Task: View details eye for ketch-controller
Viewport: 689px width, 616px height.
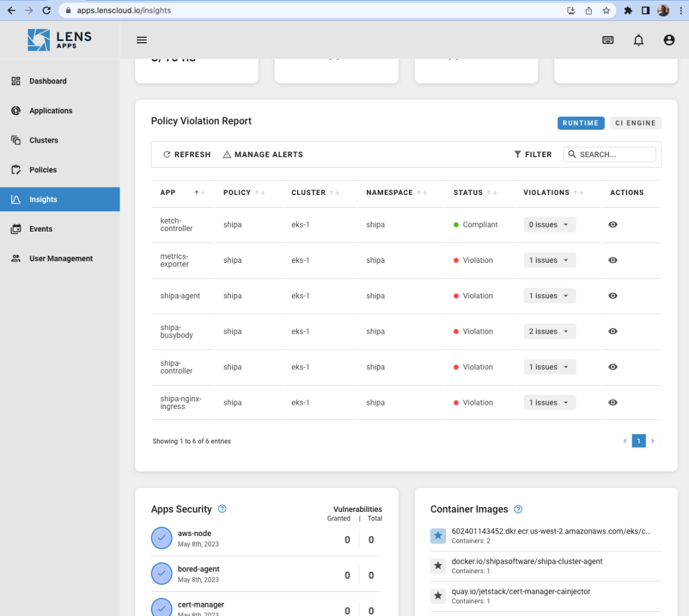Action: click(613, 224)
